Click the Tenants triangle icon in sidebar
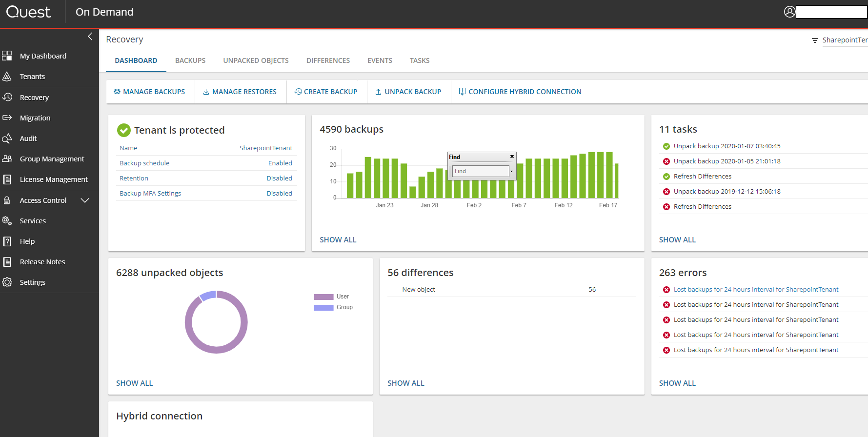This screenshot has width=868, height=437. tap(7, 77)
